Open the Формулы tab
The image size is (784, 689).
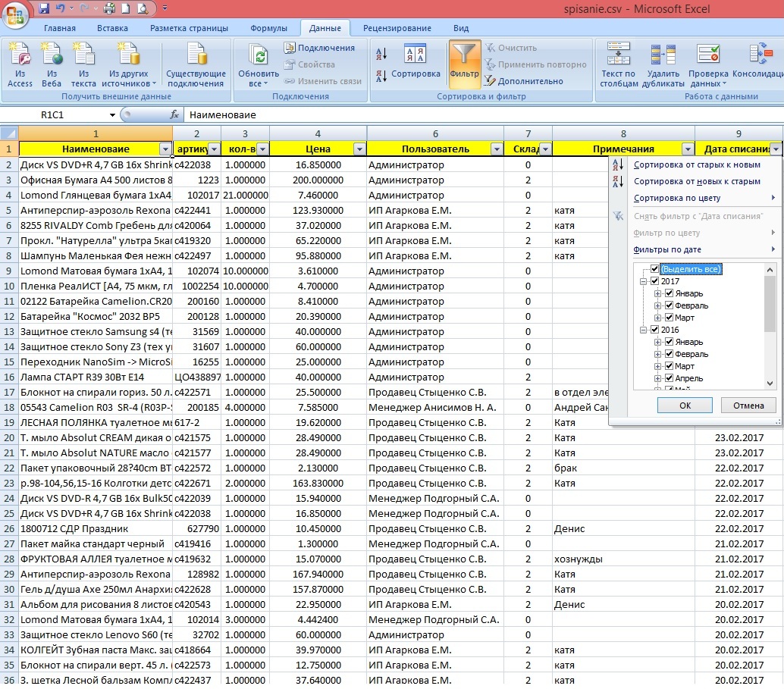pos(268,28)
